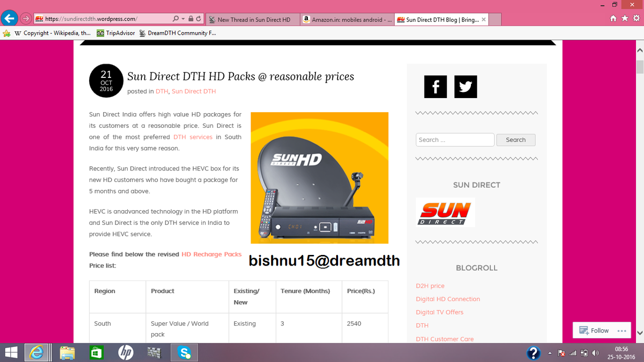Click the sidebar Search text field

tap(455, 140)
